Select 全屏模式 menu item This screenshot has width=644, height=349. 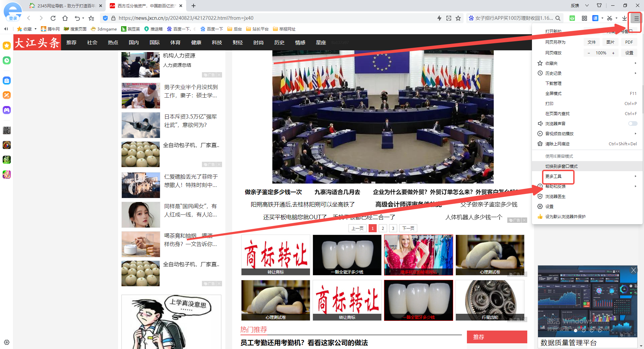click(587, 93)
